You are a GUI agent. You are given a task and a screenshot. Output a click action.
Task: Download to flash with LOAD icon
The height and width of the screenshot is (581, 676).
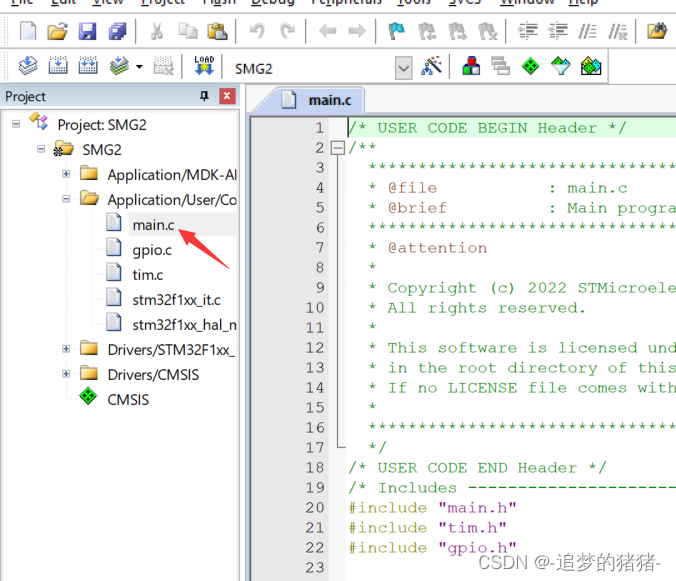pyautogui.click(x=204, y=66)
